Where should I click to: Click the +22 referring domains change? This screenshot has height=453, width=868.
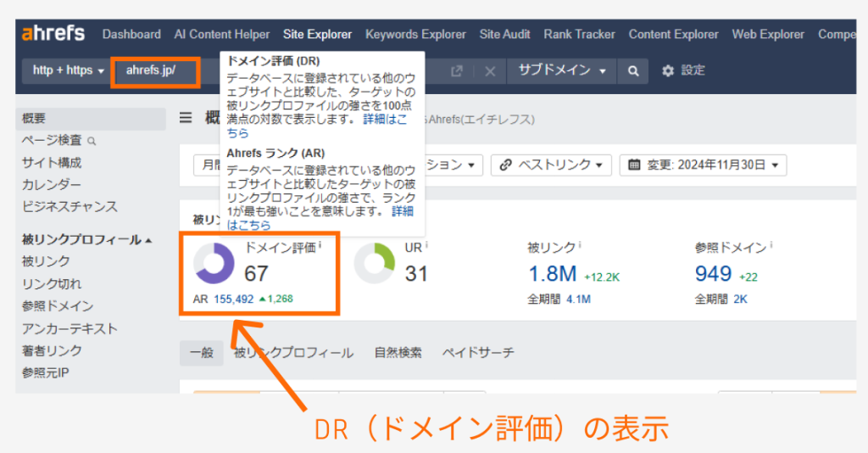[748, 277]
